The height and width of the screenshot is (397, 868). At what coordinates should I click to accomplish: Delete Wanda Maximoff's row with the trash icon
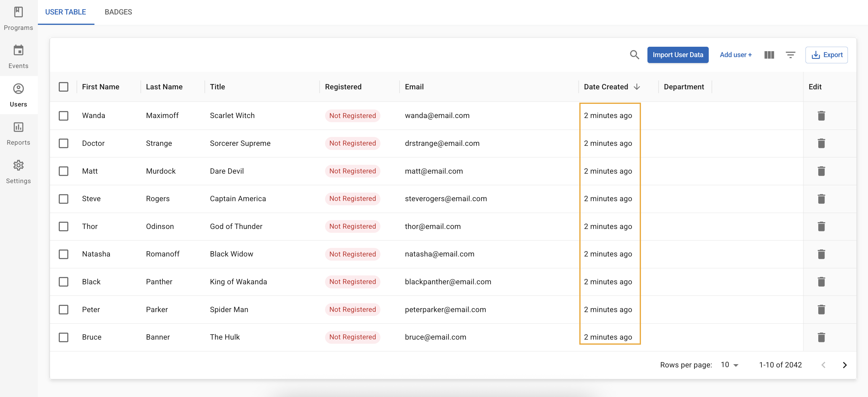click(x=821, y=116)
